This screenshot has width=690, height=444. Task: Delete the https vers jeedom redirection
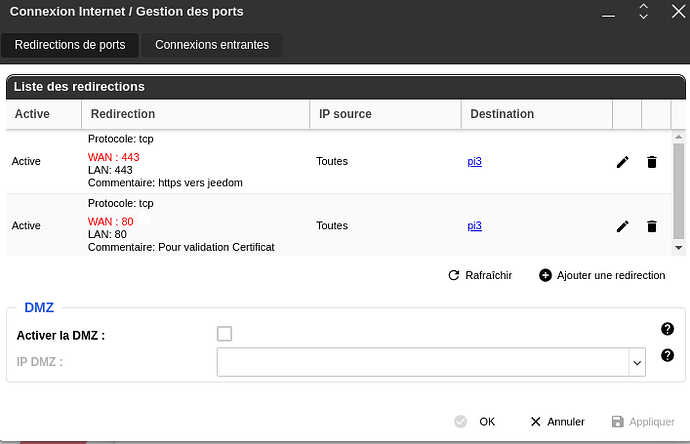pos(652,162)
